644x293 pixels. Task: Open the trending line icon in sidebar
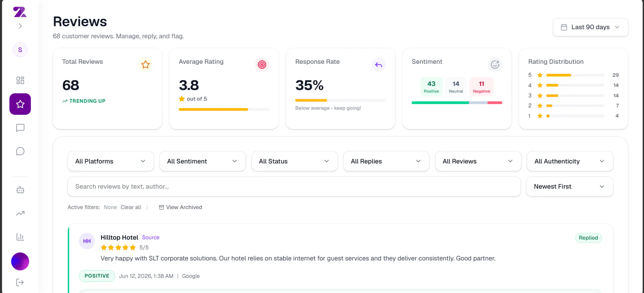point(20,213)
